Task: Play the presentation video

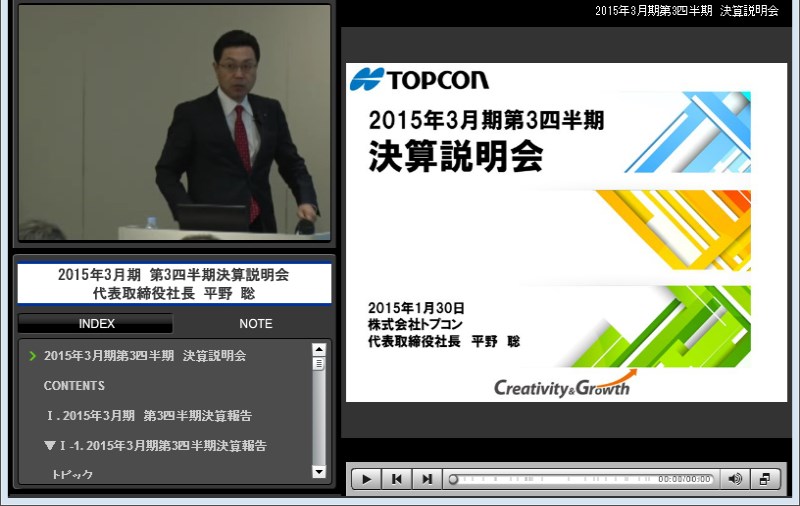Action: point(366,479)
